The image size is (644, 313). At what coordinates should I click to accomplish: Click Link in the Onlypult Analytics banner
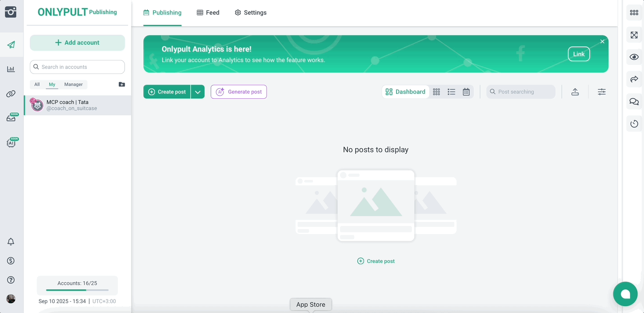click(579, 54)
